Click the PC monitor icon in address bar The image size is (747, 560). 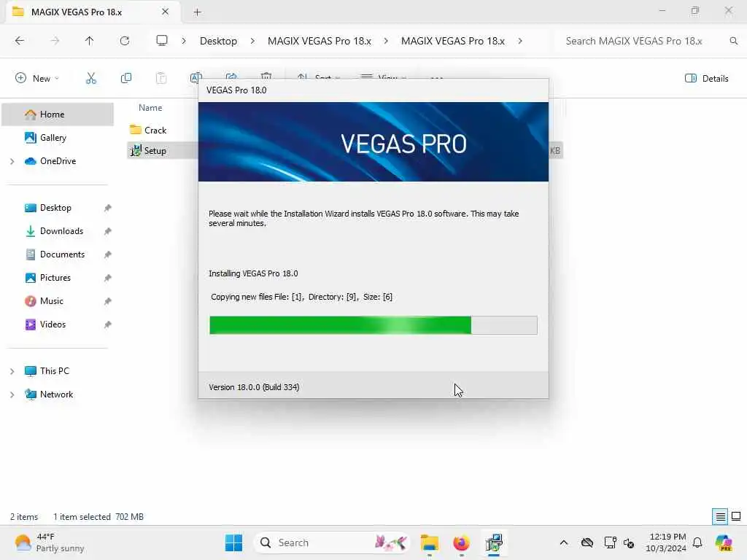pyautogui.click(x=162, y=41)
